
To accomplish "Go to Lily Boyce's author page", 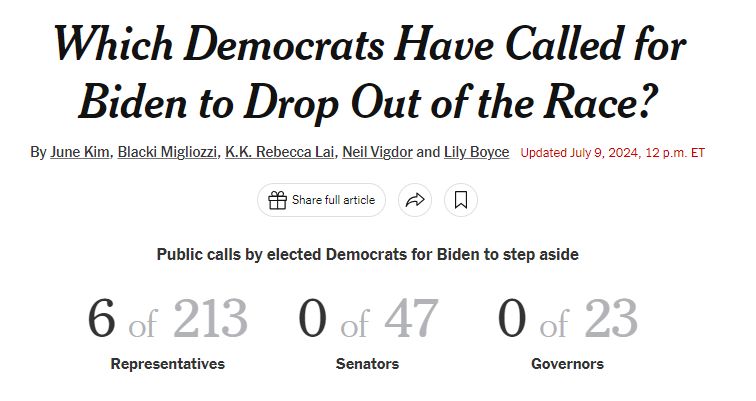I will pyautogui.click(x=476, y=153).
